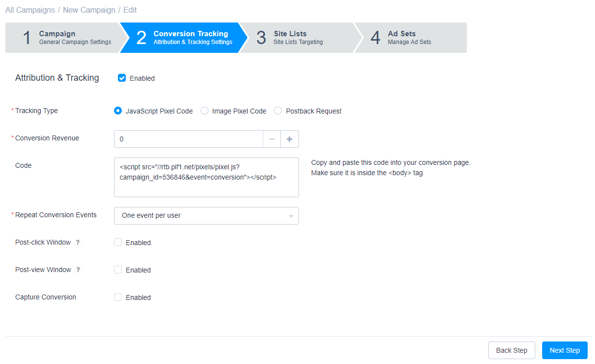Open the Repeat Conversion Events dropdown
Image resolution: width=595 pixels, height=364 pixels.
[206, 216]
